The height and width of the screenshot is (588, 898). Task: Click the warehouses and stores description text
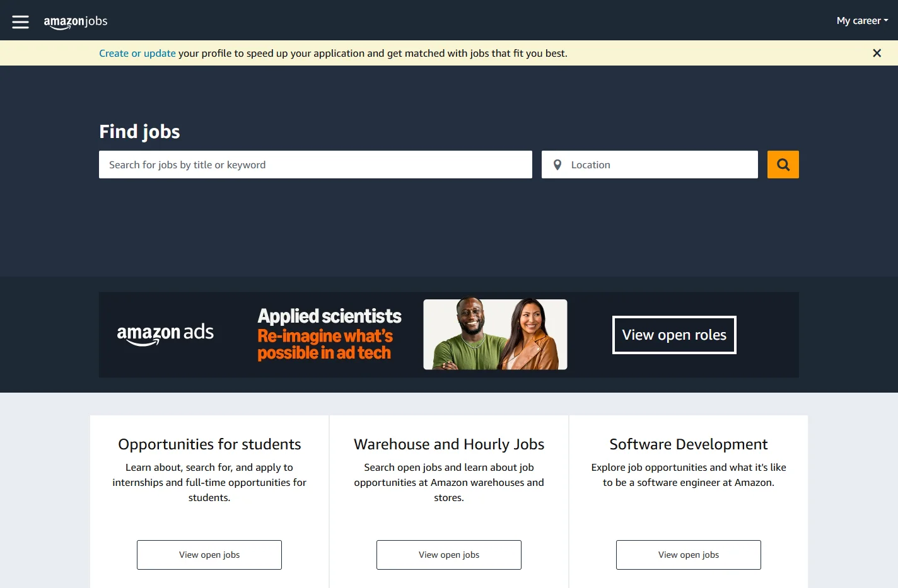click(449, 482)
